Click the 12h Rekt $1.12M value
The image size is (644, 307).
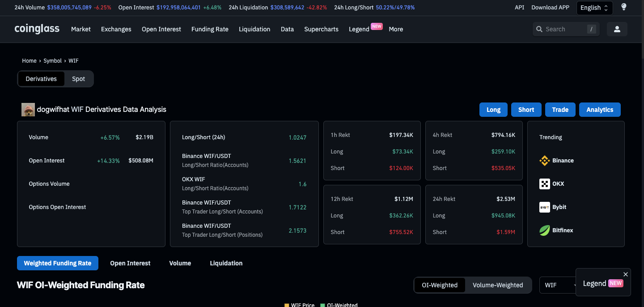point(404,199)
